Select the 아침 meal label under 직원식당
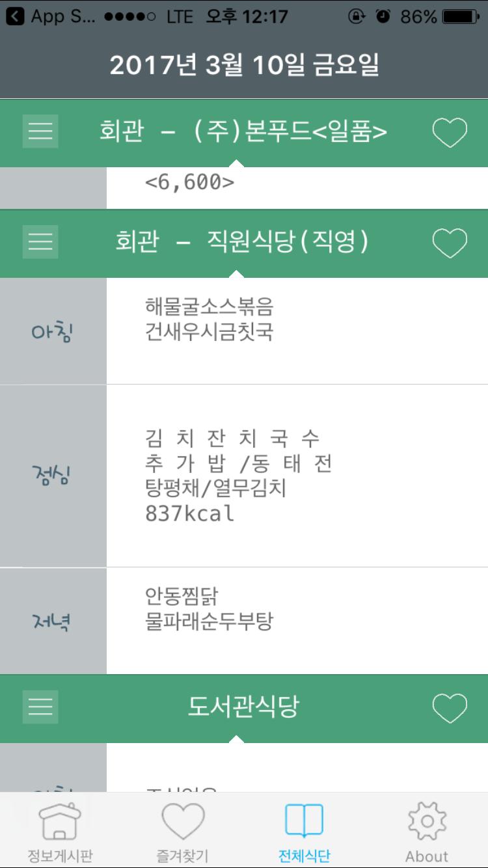Screen dimensions: 488x868 53,332
